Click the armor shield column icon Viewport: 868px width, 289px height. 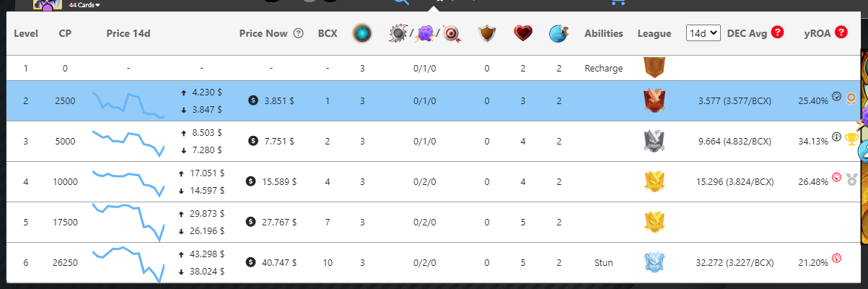click(x=487, y=33)
